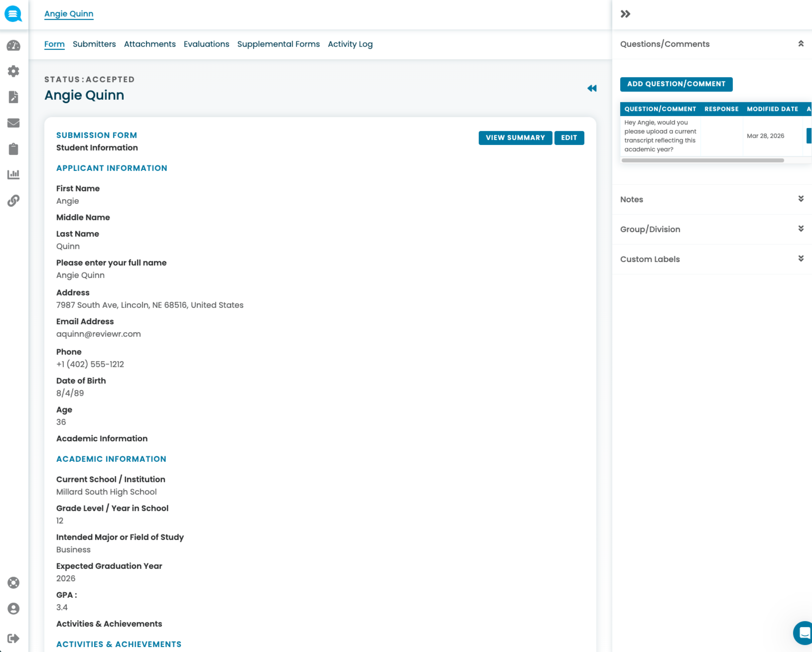Switch to the Evaluations tab
Viewport: 812px width, 652px height.
coord(206,44)
